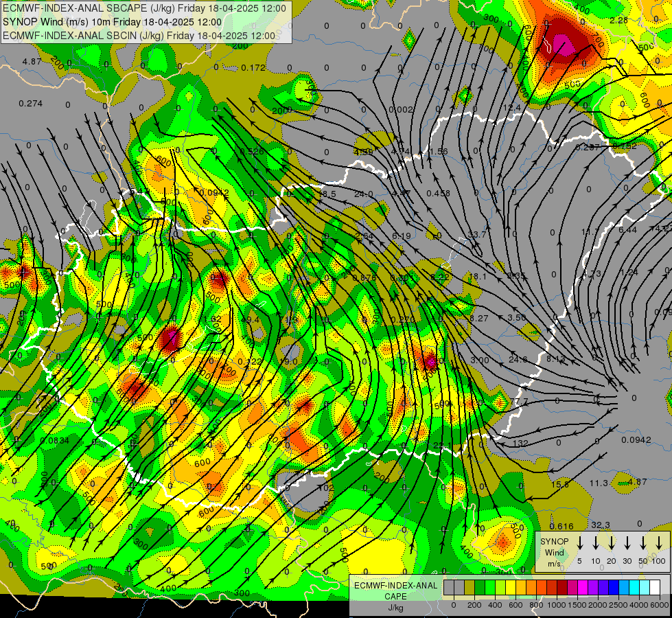This screenshot has height=618, width=672.
Task: Pick the pure blue CAPE legend swatch
Action: [614, 588]
